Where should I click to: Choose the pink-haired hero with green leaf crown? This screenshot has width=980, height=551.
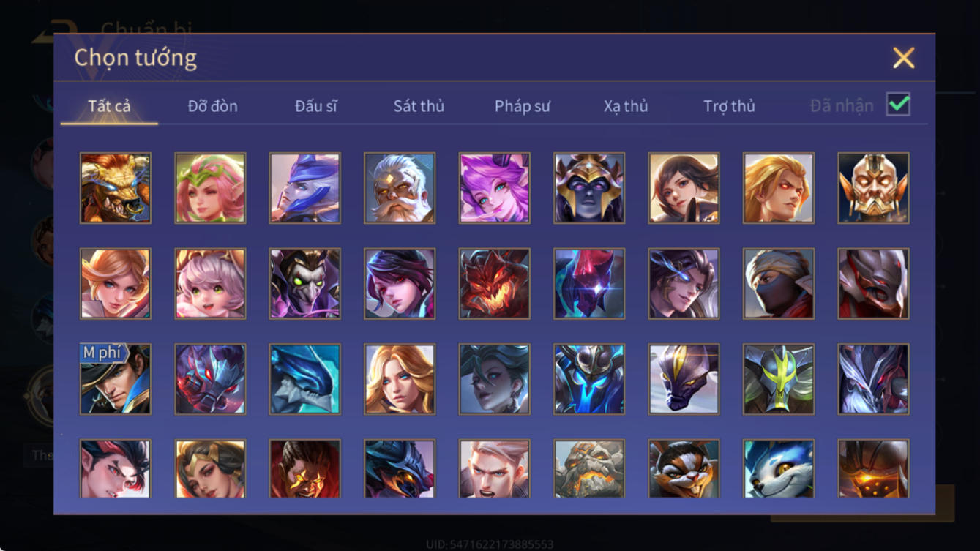tap(210, 188)
